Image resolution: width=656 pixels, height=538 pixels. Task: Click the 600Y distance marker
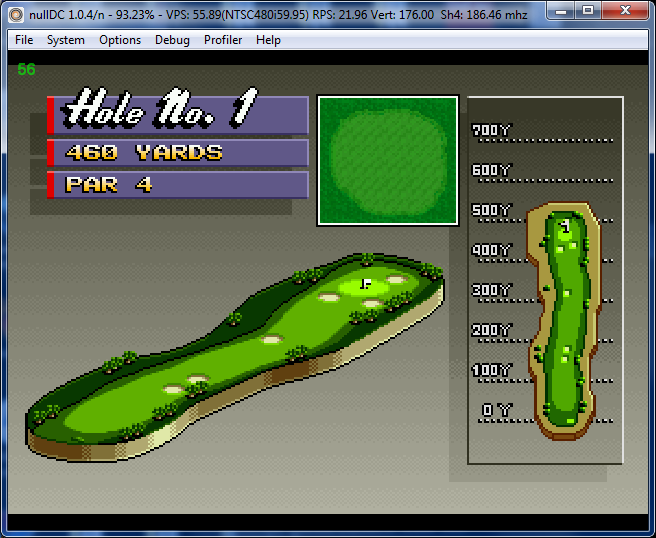(x=491, y=170)
